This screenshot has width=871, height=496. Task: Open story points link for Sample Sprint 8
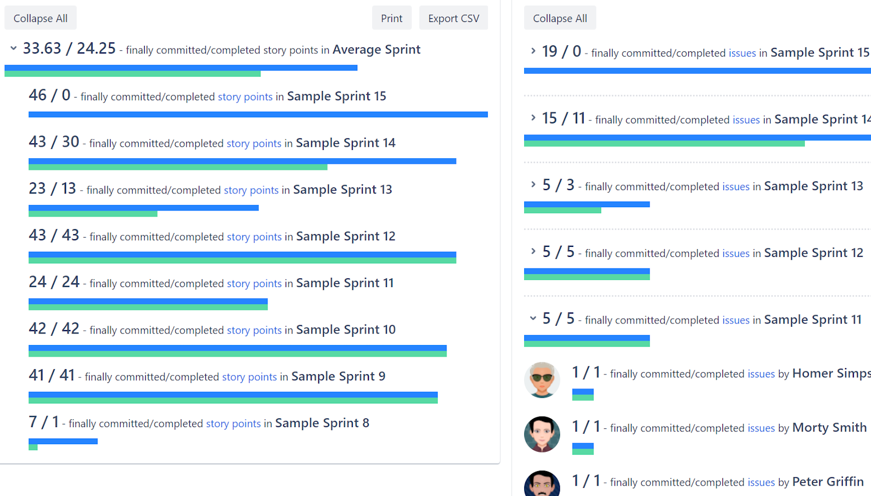pos(233,424)
